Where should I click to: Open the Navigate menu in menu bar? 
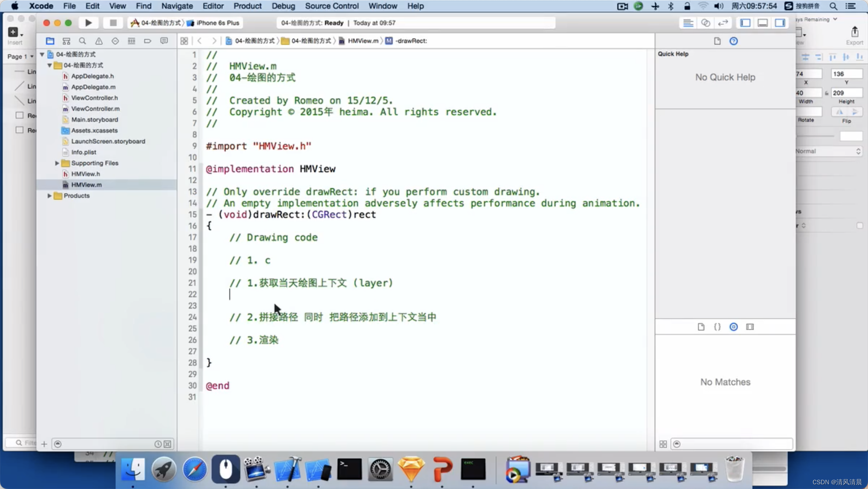[x=177, y=6]
